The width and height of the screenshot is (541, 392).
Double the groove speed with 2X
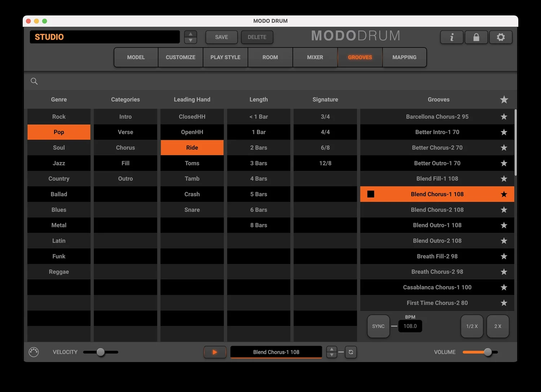tap(498, 326)
